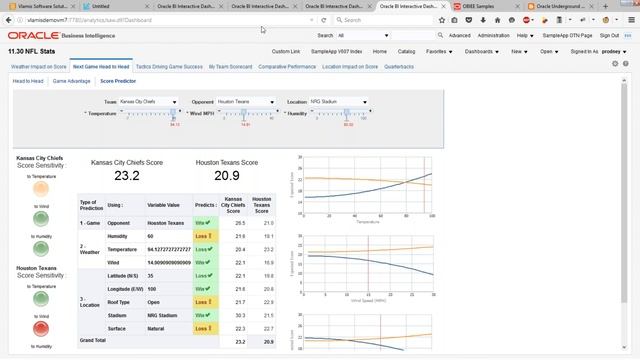
Task: Click the dashboard vertical scrollbar
Action: (624, 193)
